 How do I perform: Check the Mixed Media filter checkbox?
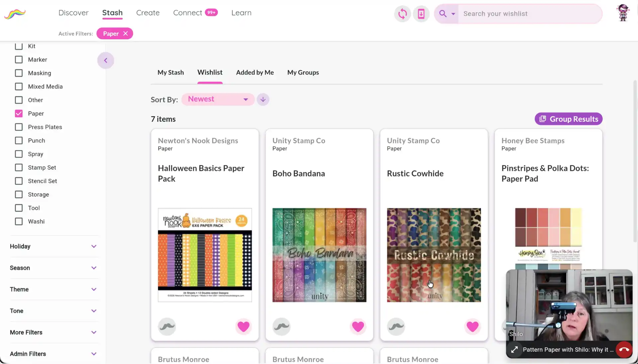pyautogui.click(x=19, y=87)
